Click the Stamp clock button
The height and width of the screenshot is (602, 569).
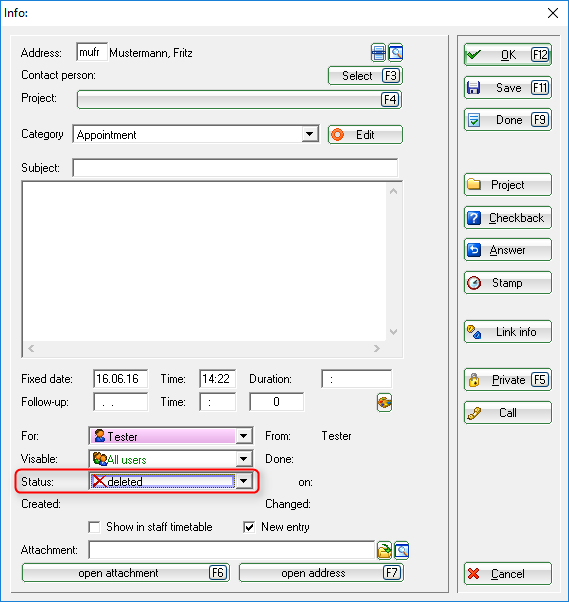pos(508,283)
